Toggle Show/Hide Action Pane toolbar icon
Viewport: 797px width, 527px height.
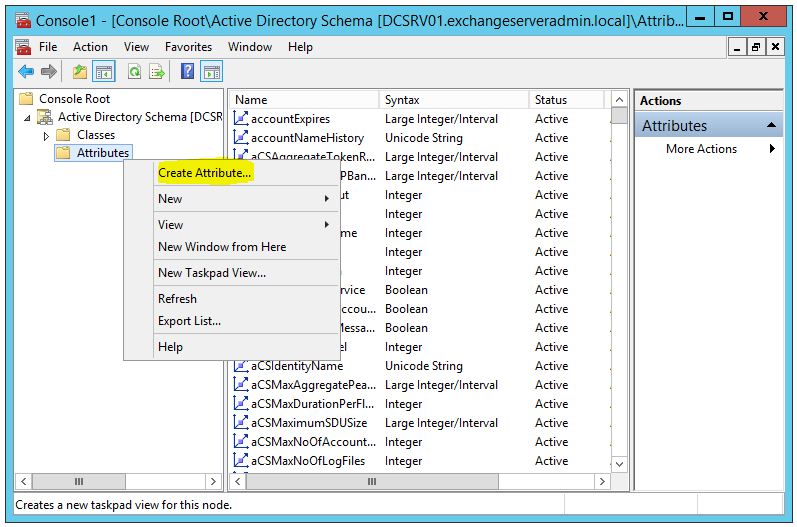[212, 72]
